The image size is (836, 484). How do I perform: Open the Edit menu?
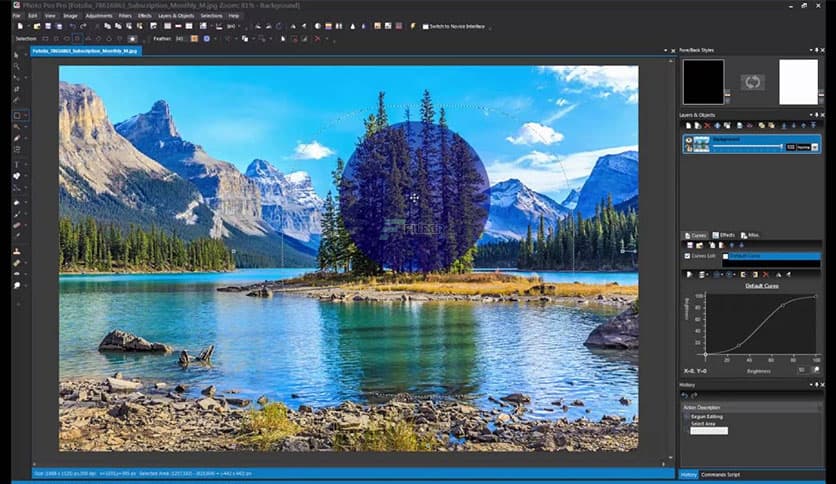(x=33, y=16)
